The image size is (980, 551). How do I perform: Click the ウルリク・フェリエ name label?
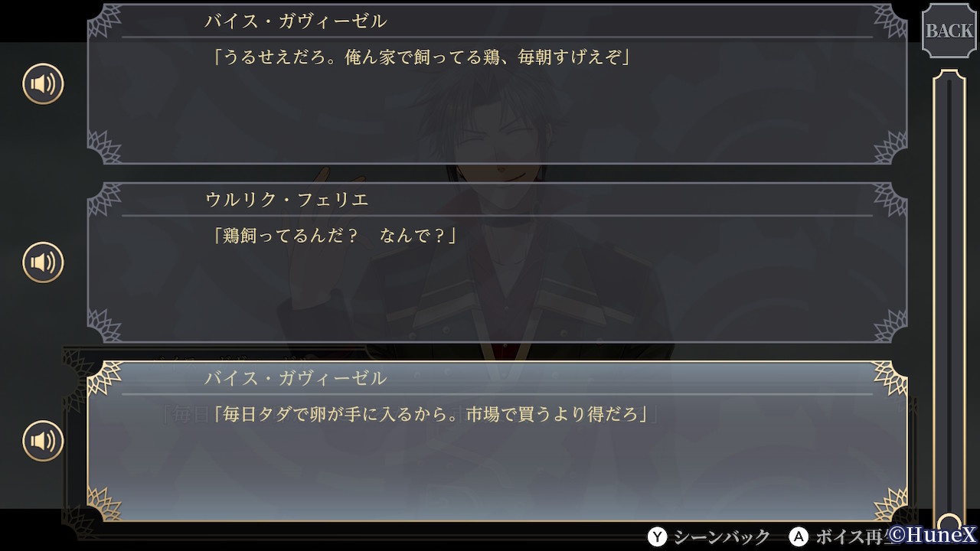point(287,200)
